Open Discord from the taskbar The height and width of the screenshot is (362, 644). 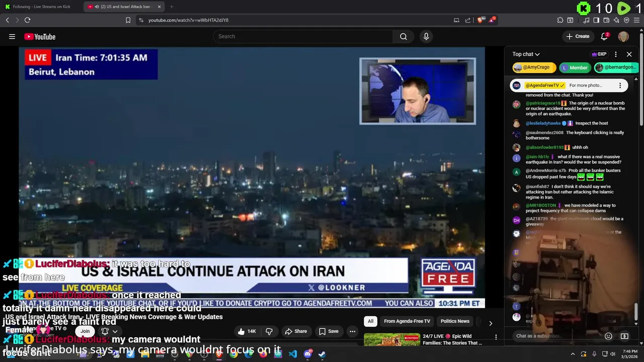tap(307, 354)
